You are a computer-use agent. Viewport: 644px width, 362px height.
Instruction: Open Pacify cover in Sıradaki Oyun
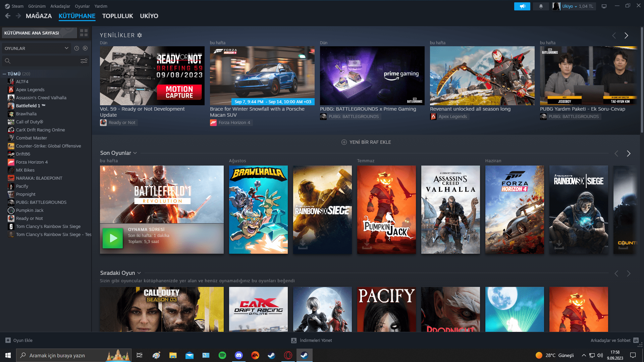point(386,309)
